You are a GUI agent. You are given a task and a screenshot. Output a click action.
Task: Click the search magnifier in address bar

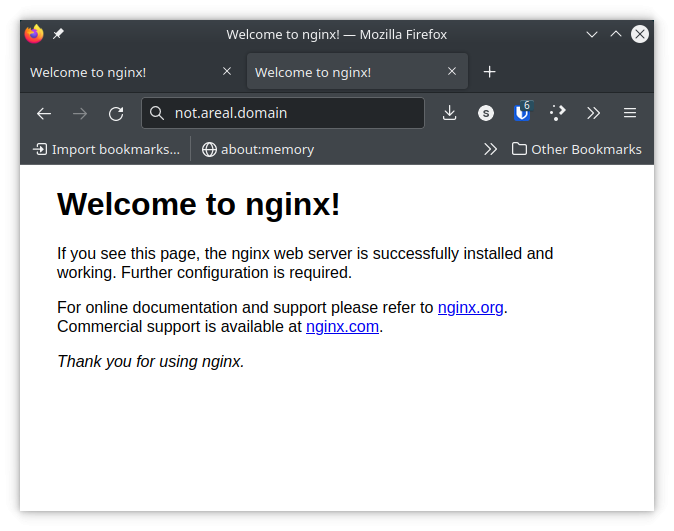157,113
